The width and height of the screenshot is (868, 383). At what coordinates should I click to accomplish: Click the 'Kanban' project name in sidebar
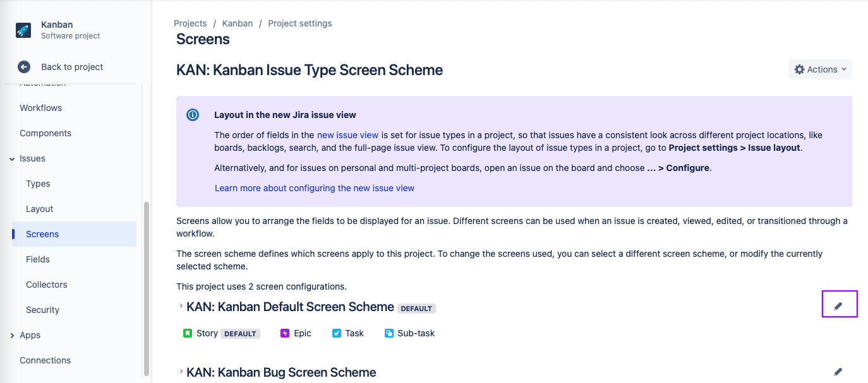[x=57, y=25]
